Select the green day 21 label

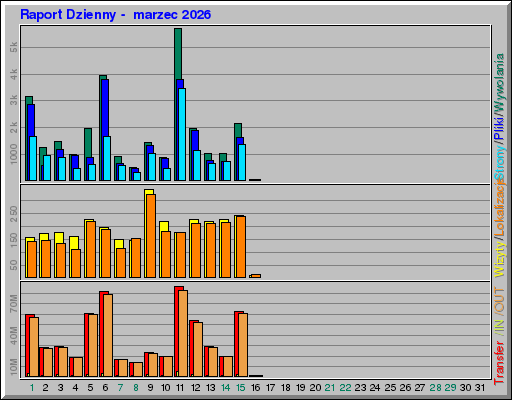330,388
